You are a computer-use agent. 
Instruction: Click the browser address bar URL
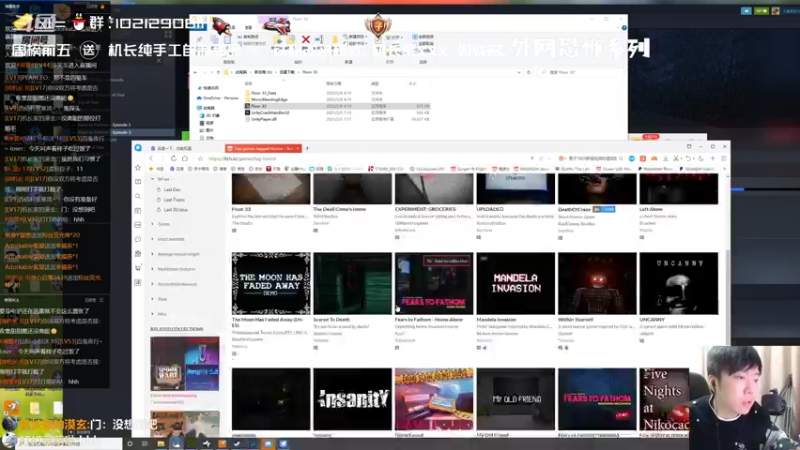242,159
